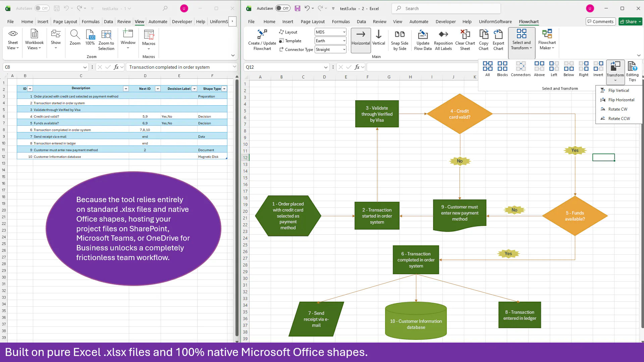The height and width of the screenshot is (362, 644).
Task: Collapse ribbon chevron in right window
Action: 639,55
